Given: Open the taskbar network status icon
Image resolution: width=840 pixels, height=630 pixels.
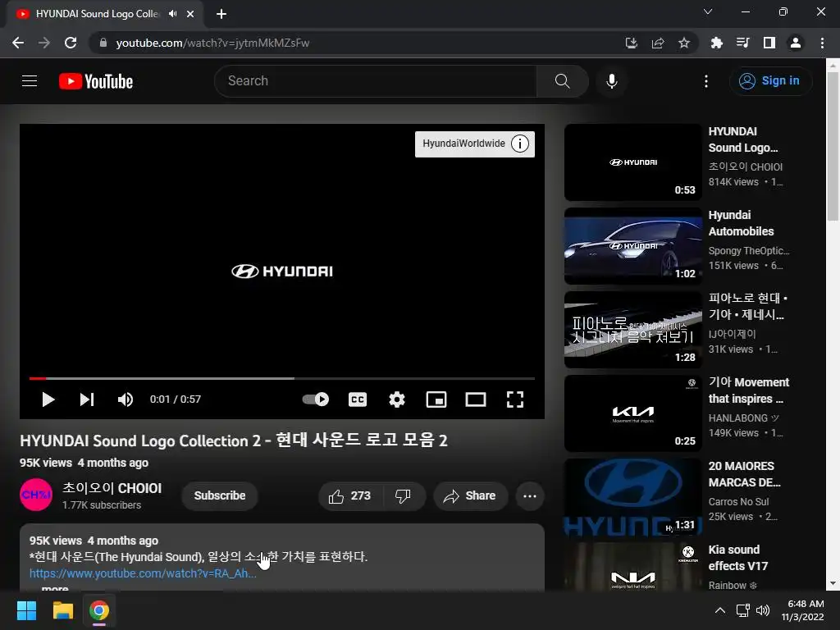Looking at the screenshot, I should point(742,610).
